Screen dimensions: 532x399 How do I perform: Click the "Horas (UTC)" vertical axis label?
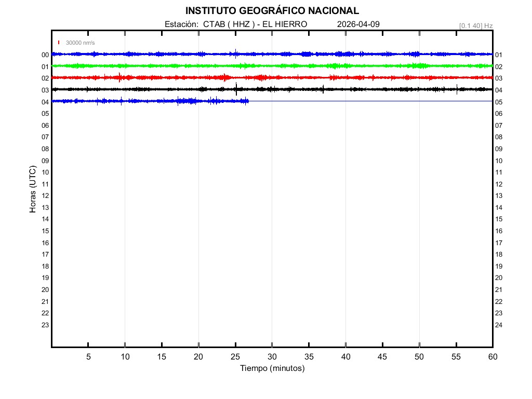pos(33,189)
